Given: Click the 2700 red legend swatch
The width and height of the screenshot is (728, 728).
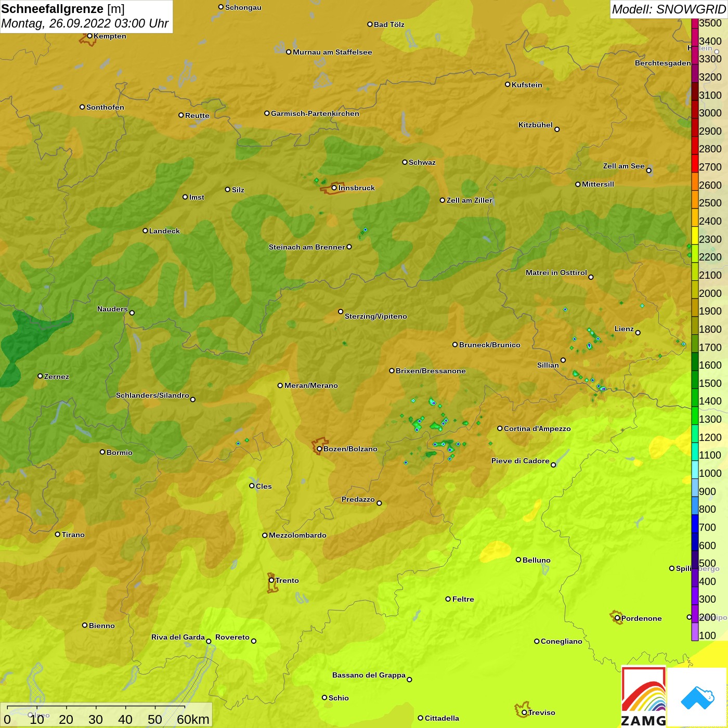Looking at the screenshot, I should (695, 163).
